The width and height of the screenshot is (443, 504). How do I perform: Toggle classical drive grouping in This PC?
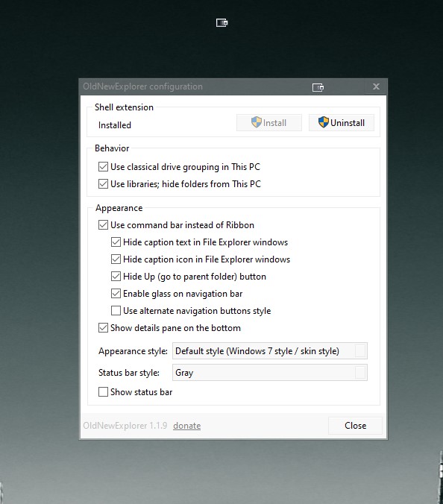point(103,166)
